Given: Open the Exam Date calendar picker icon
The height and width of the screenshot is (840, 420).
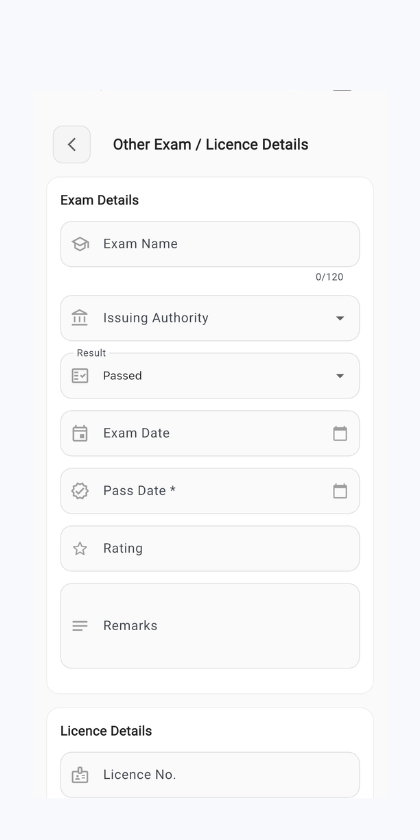Looking at the screenshot, I should coord(340,433).
